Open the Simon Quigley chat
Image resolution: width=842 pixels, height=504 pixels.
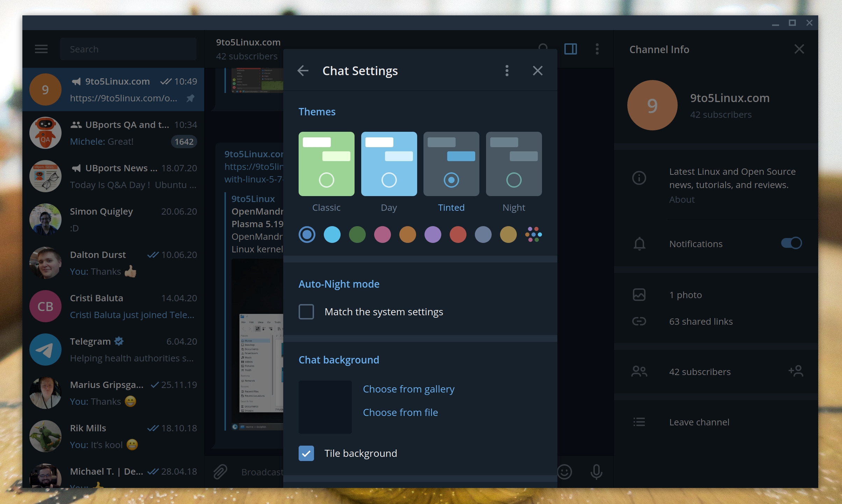113,219
